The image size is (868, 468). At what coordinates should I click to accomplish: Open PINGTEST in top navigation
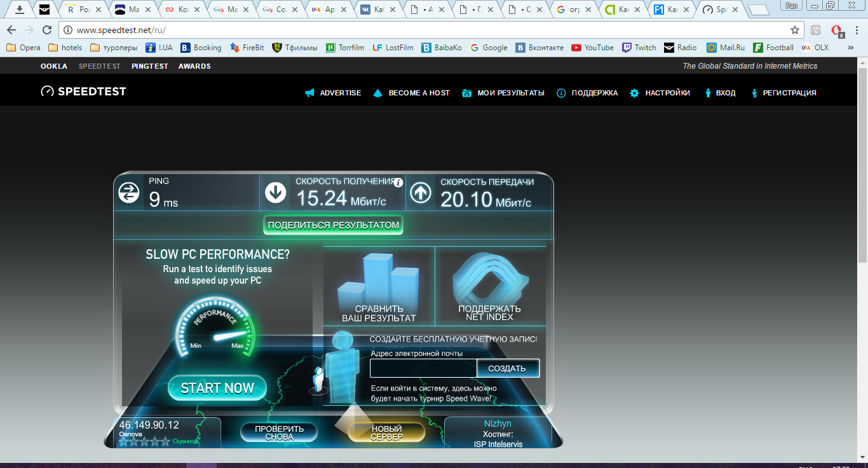150,66
